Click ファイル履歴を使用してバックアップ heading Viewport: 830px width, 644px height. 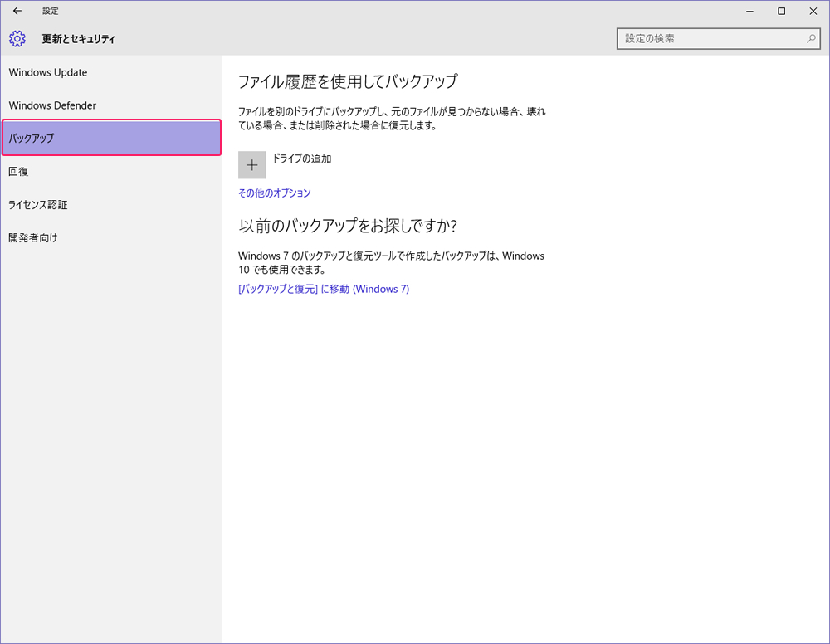click(348, 81)
